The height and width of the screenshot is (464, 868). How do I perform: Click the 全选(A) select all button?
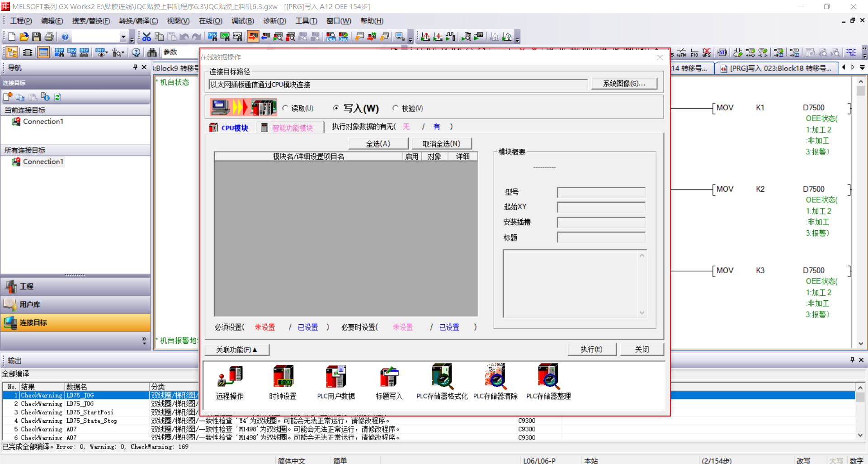coord(378,143)
